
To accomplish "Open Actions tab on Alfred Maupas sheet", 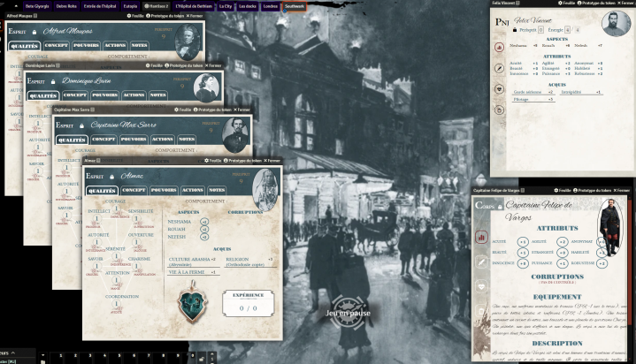I will 115,46.
